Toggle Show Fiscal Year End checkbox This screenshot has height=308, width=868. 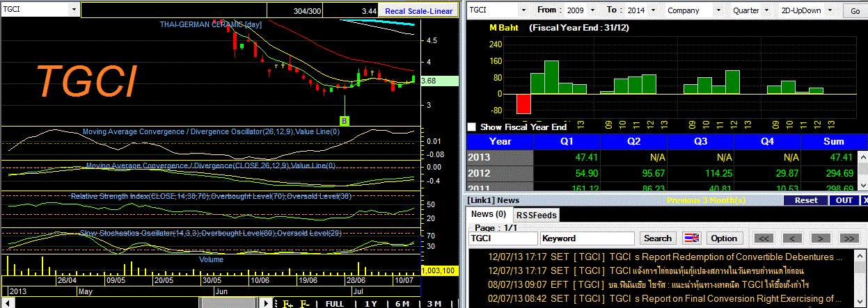click(x=472, y=127)
